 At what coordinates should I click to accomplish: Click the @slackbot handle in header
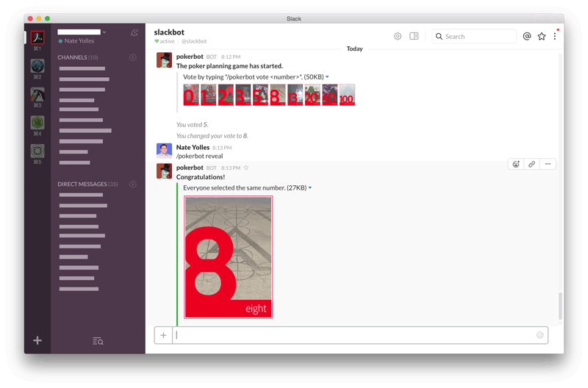[194, 41]
